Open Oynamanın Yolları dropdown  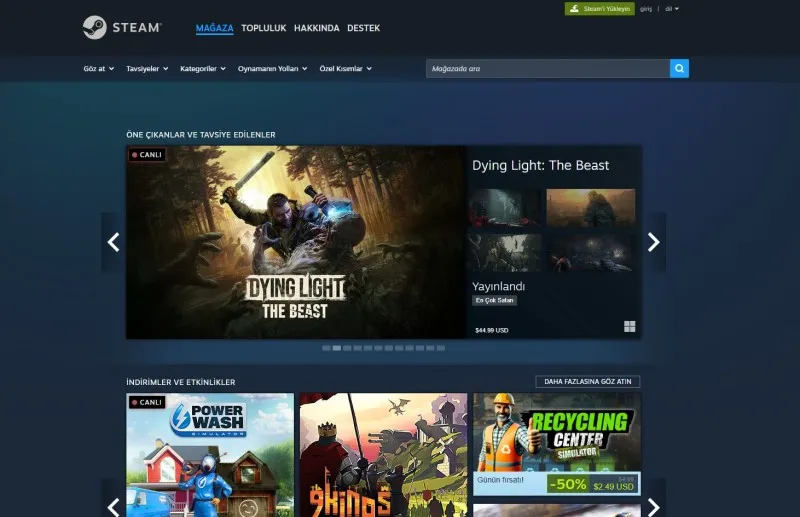272,68
